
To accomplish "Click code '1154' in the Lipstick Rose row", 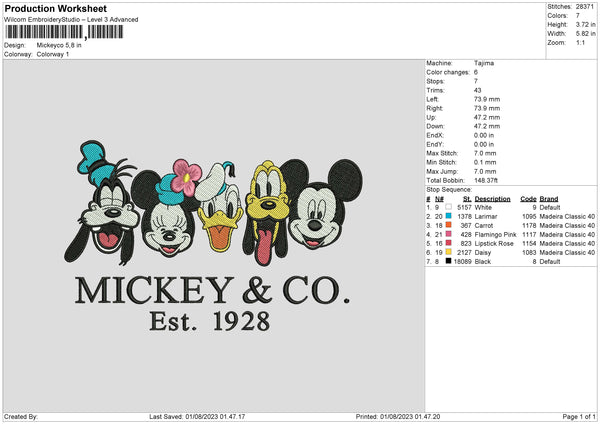I will pos(529,243).
